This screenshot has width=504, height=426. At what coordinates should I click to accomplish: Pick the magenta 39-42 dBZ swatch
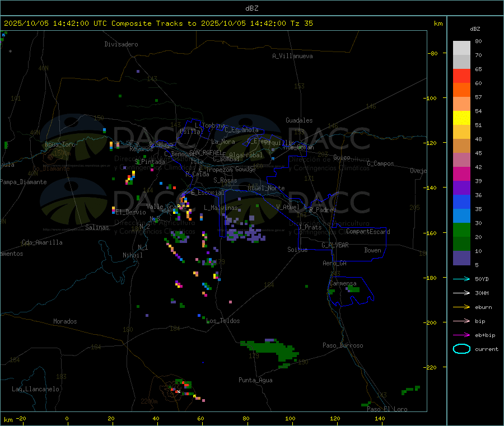pos(461,174)
